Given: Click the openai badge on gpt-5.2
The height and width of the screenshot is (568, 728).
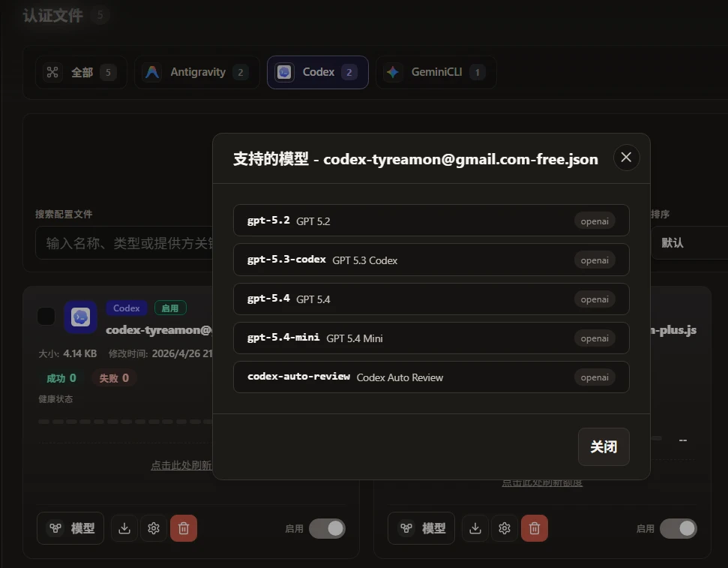Looking at the screenshot, I should [595, 221].
